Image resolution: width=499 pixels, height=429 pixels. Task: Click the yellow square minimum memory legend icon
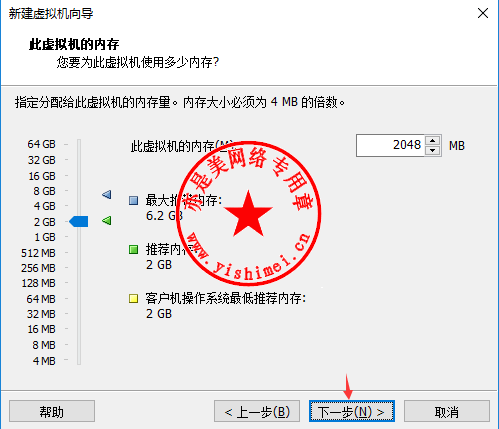point(133,298)
